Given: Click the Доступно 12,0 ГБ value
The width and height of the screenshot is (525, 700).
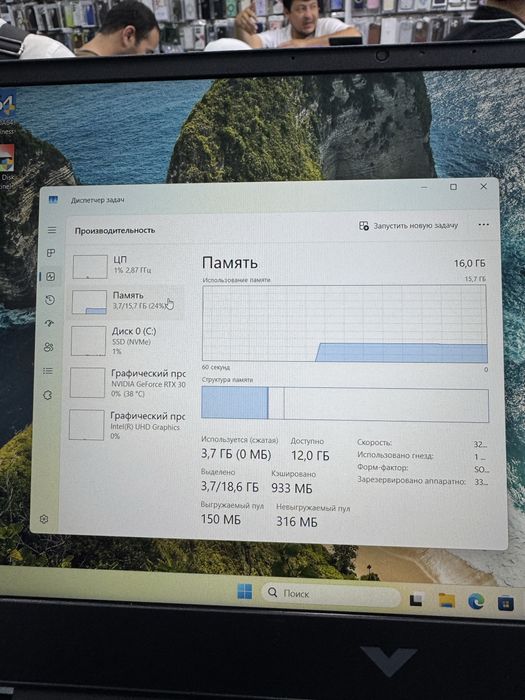Looking at the screenshot, I should click(x=310, y=456).
